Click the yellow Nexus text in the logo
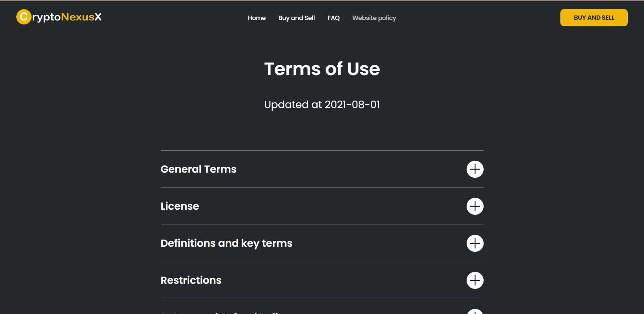Viewport: 644px width, 314px height. coord(77,17)
